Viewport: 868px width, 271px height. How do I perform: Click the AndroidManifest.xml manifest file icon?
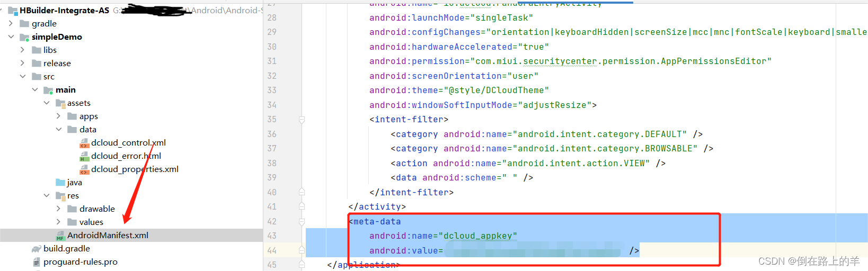[x=60, y=236]
